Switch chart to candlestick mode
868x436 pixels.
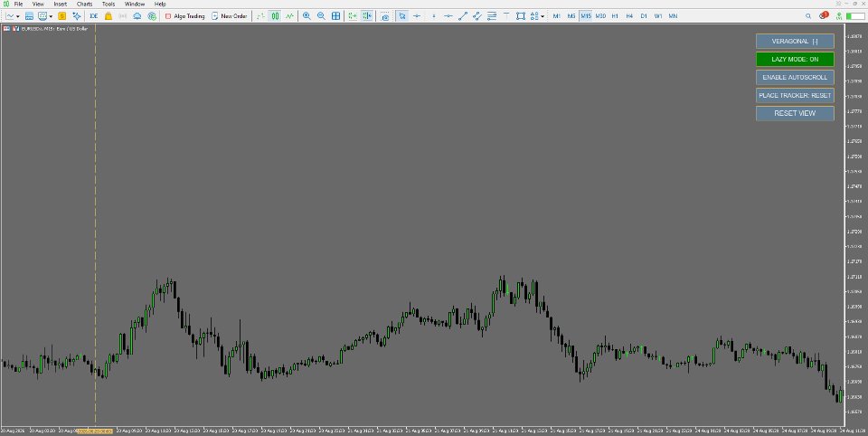pos(275,16)
